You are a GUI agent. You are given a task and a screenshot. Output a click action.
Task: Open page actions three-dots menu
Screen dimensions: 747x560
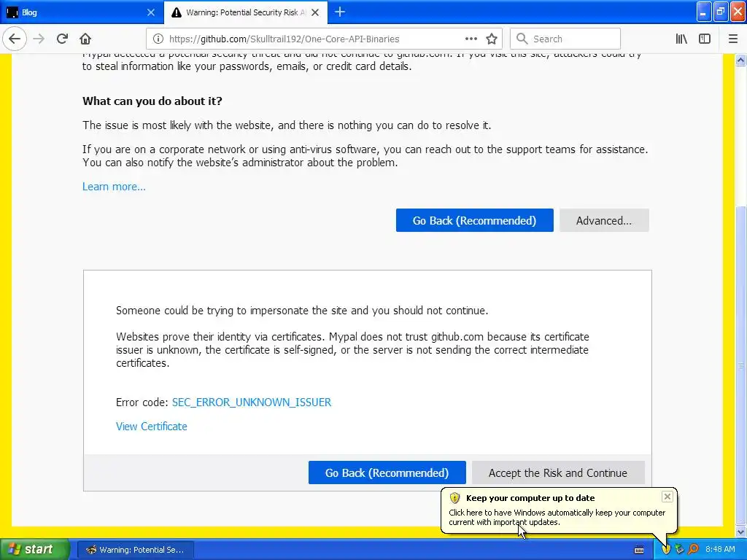(471, 39)
